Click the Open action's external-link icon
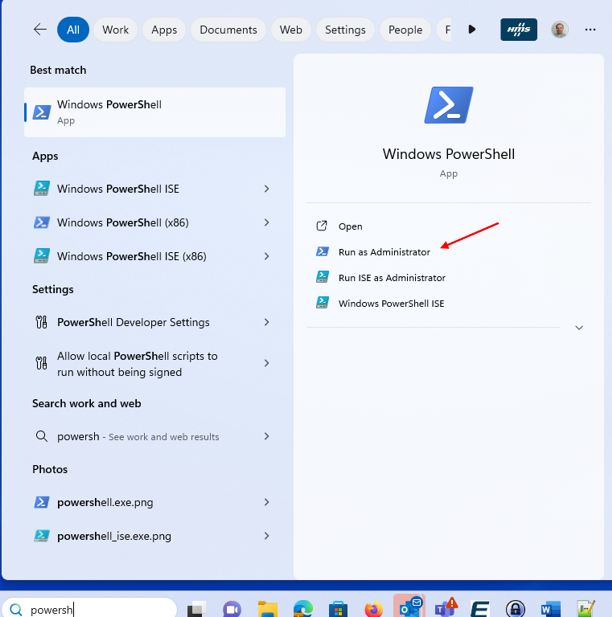Viewport: 612px width, 617px height. pos(322,226)
